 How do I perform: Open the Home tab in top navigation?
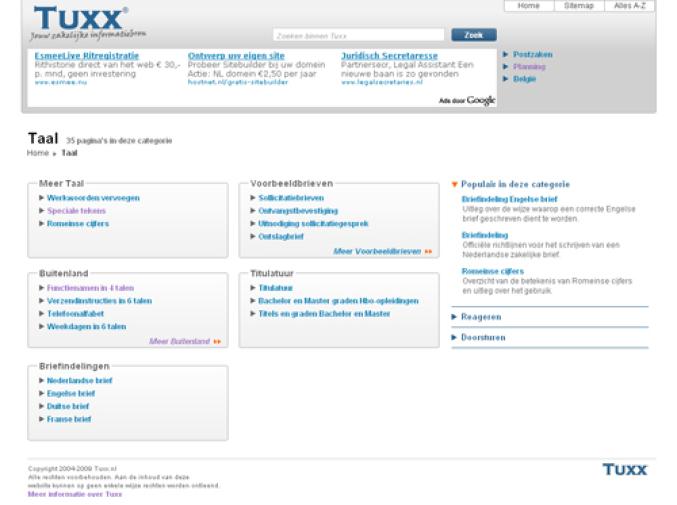pyautogui.click(x=528, y=6)
